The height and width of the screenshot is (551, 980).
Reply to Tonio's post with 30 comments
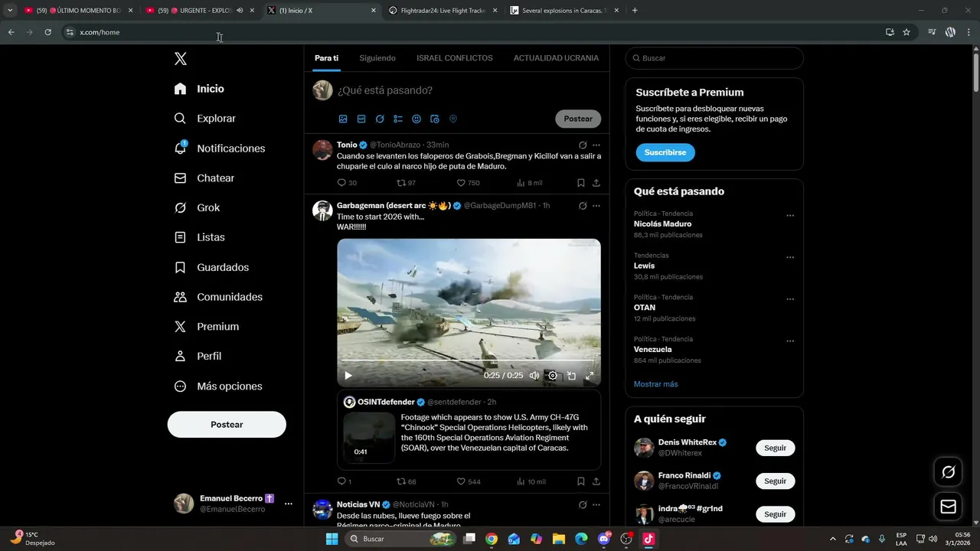click(347, 183)
